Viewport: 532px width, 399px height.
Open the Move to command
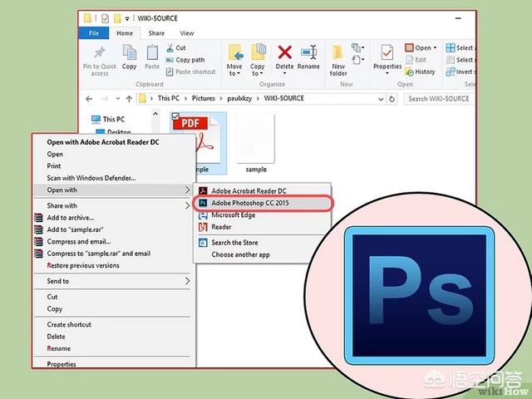click(x=234, y=61)
